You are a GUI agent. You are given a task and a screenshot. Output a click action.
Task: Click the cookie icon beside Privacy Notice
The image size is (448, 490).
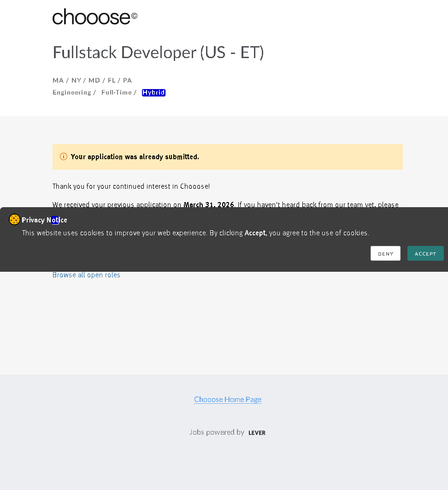[14, 220]
